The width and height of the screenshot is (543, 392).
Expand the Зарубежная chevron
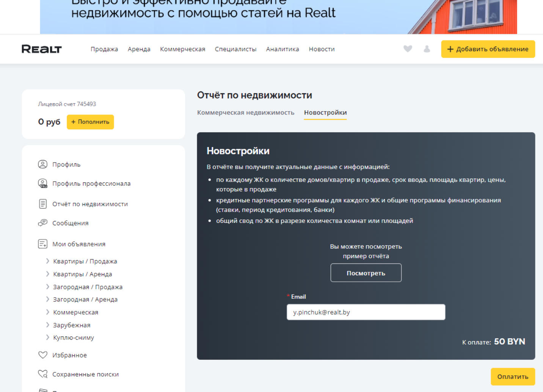click(x=47, y=325)
